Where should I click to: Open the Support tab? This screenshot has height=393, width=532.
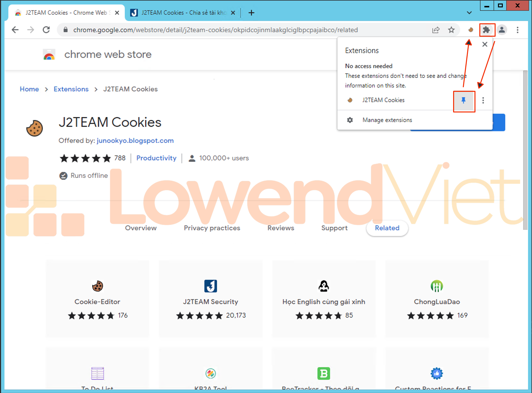334,228
